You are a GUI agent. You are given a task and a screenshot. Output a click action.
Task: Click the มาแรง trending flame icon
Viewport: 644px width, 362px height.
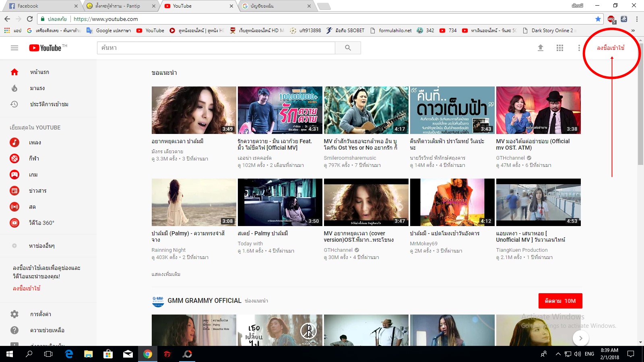tap(14, 88)
